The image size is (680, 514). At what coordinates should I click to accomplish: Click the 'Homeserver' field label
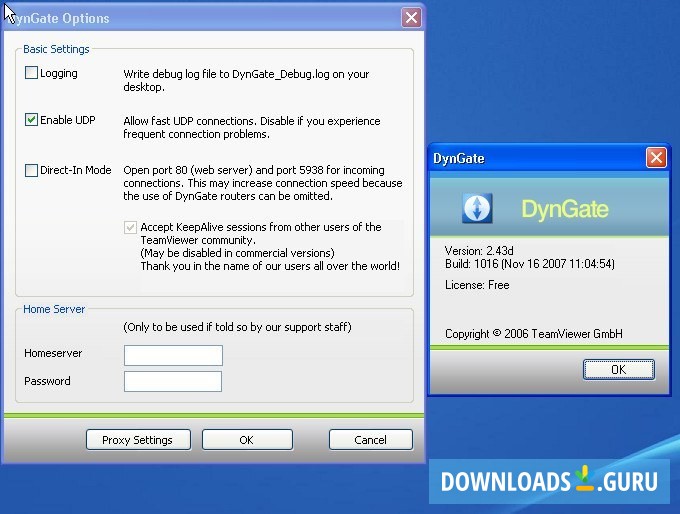(x=53, y=353)
